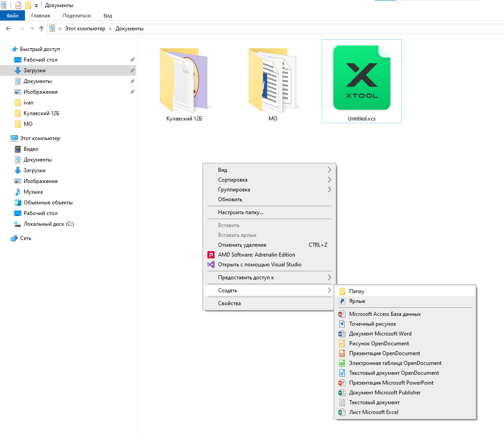Open Документы under Быстрый доступ
The height and width of the screenshot is (435, 504).
pos(37,81)
